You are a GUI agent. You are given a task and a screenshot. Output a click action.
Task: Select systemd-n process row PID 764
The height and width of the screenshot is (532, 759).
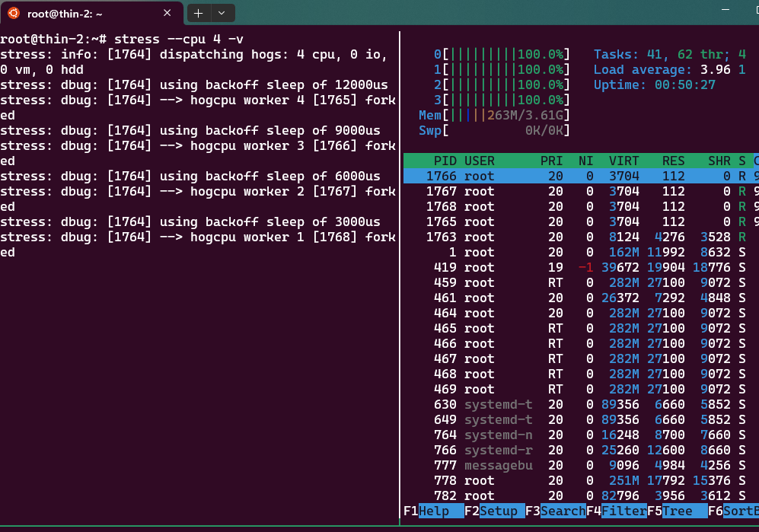coord(581,435)
